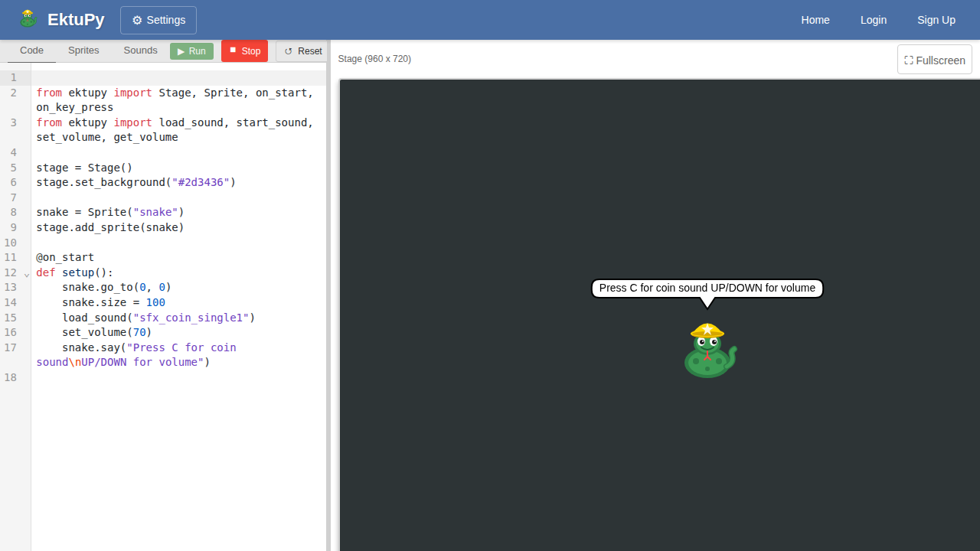Image resolution: width=980 pixels, height=551 pixels.
Task: Run the program with the Run button
Action: (191, 51)
